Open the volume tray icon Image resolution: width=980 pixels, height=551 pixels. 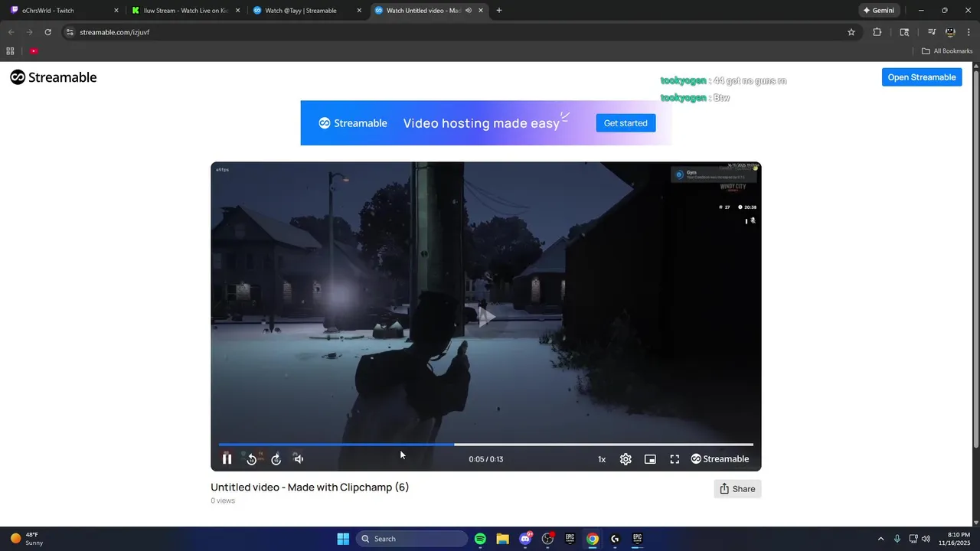tap(926, 539)
